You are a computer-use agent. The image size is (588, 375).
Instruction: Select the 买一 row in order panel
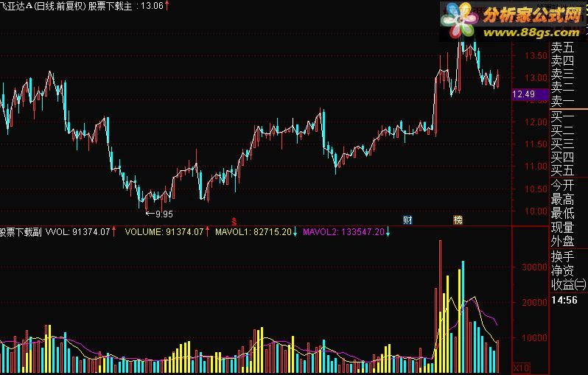[x=562, y=117]
